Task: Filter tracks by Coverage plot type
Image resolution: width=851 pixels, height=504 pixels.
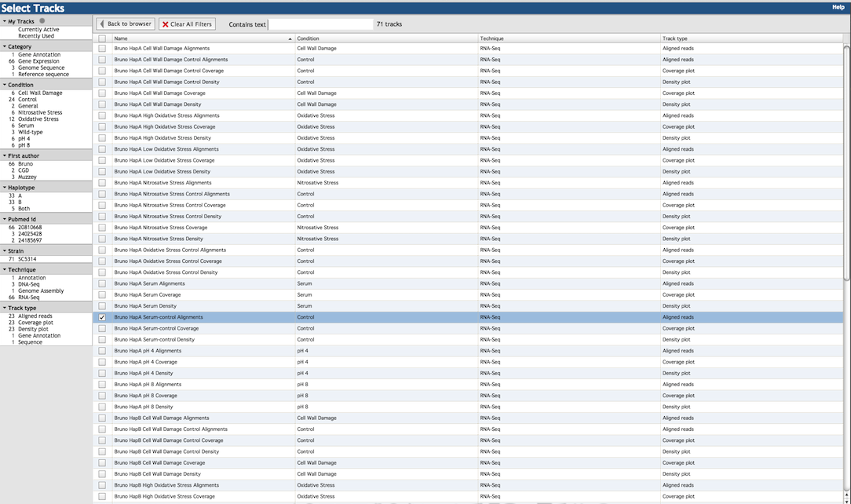Action: point(36,323)
